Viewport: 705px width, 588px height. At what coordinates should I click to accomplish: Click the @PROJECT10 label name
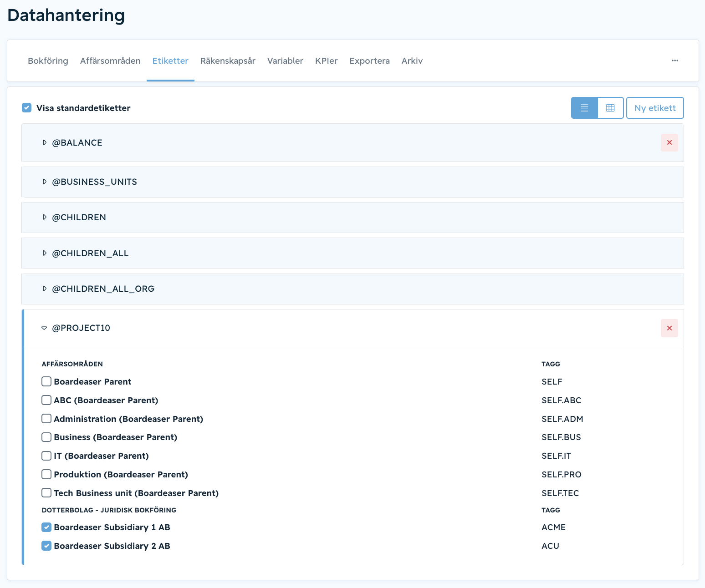(81, 328)
